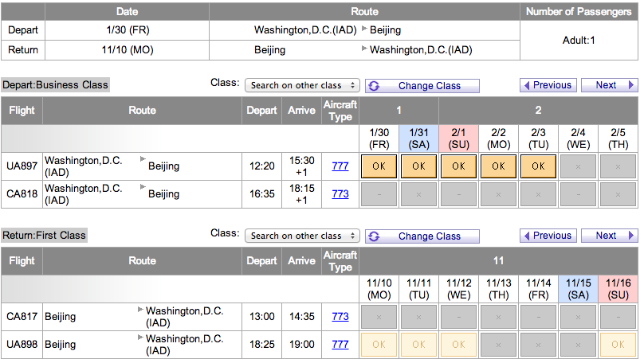Open the 777 aircraft link for UA897
The image size is (644, 363).
340,166
